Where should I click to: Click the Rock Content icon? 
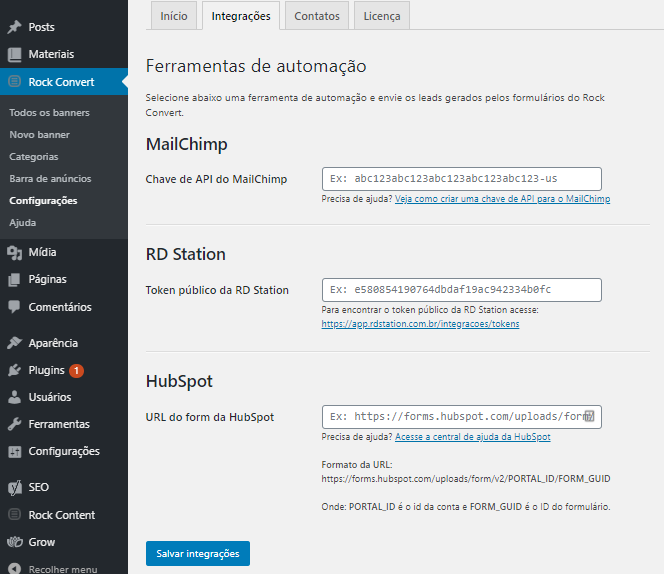(14, 515)
